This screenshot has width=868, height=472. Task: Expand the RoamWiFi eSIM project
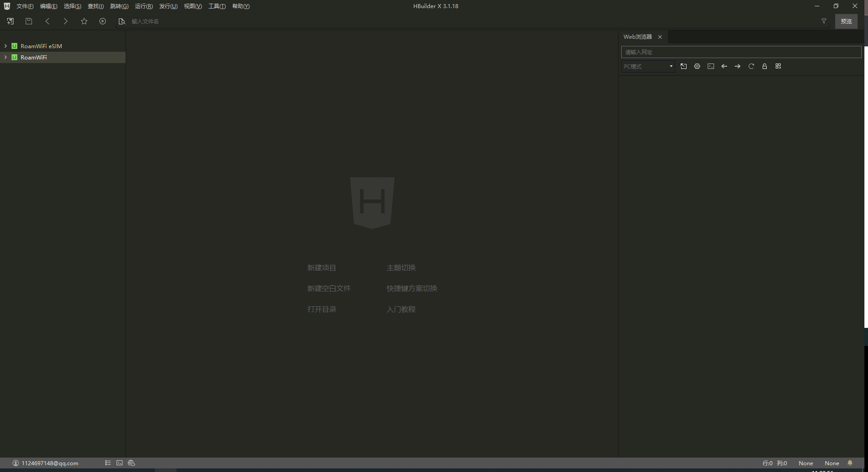point(5,46)
